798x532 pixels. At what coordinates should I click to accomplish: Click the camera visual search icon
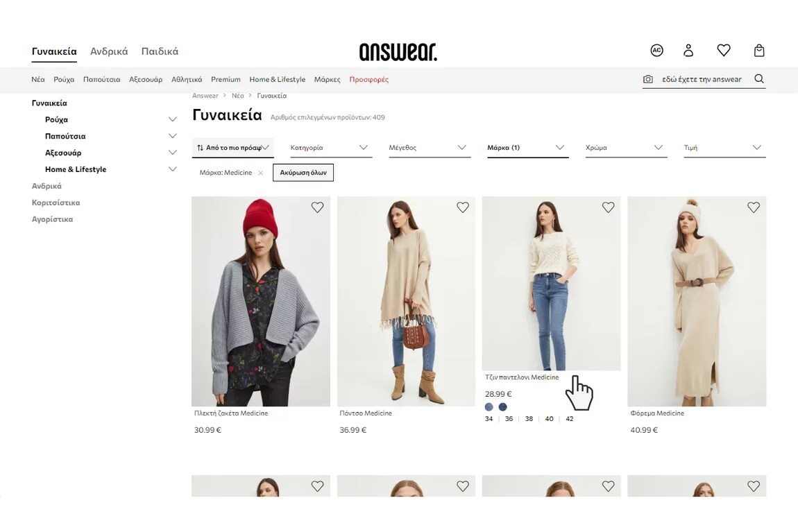(648, 79)
